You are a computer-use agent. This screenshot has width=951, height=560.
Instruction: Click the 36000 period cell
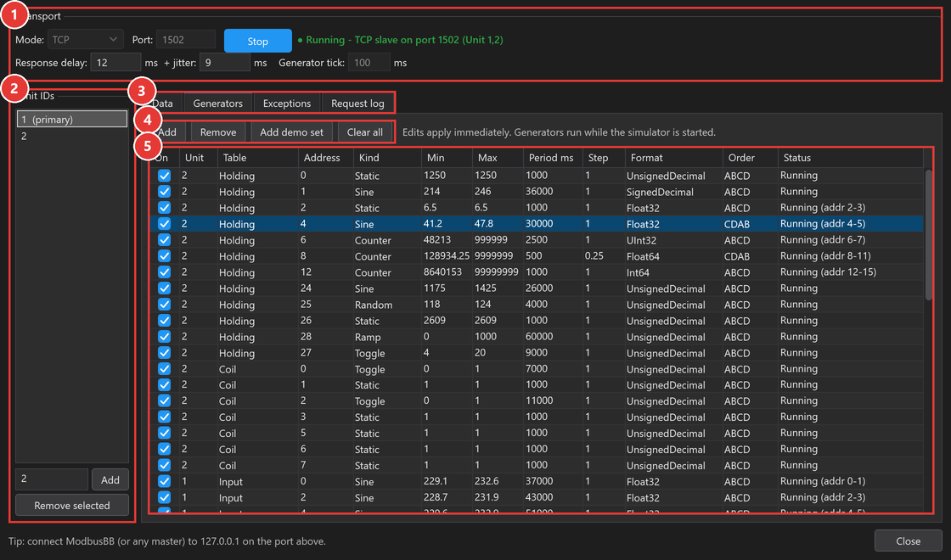553,191
